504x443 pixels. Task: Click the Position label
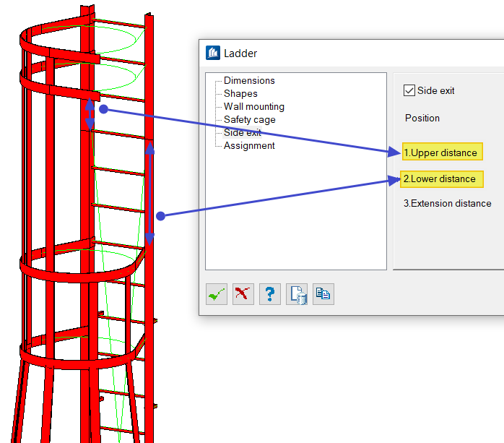[x=422, y=118]
